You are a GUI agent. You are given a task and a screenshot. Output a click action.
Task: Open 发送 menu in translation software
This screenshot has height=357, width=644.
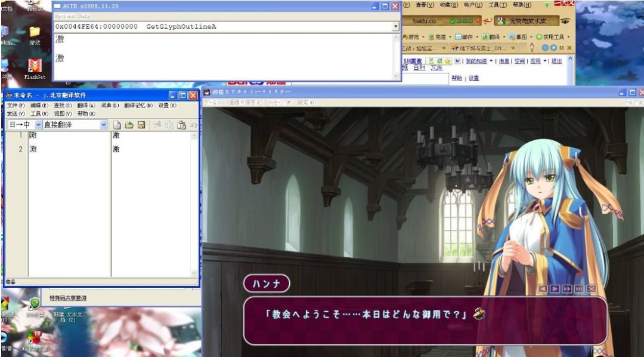click(x=16, y=113)
